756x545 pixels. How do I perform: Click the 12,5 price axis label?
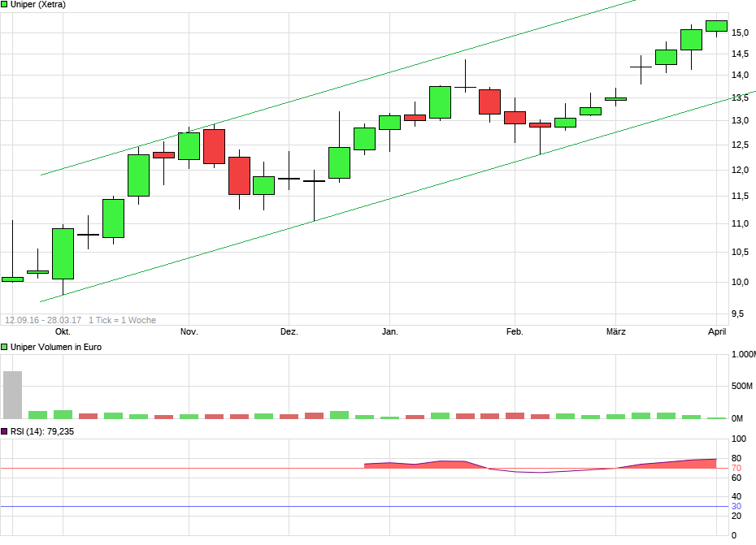click(740, 145)
